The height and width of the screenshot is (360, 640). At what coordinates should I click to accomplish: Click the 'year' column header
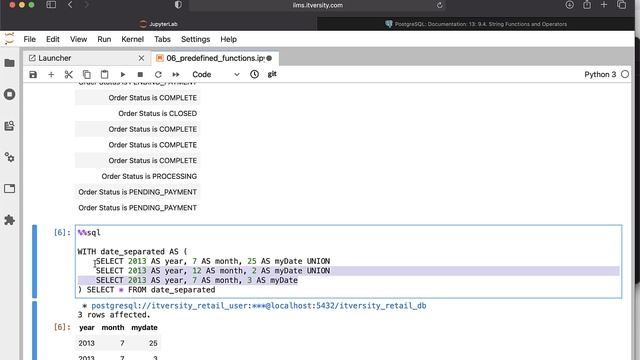pyautogui.click(x=87, y=327)
